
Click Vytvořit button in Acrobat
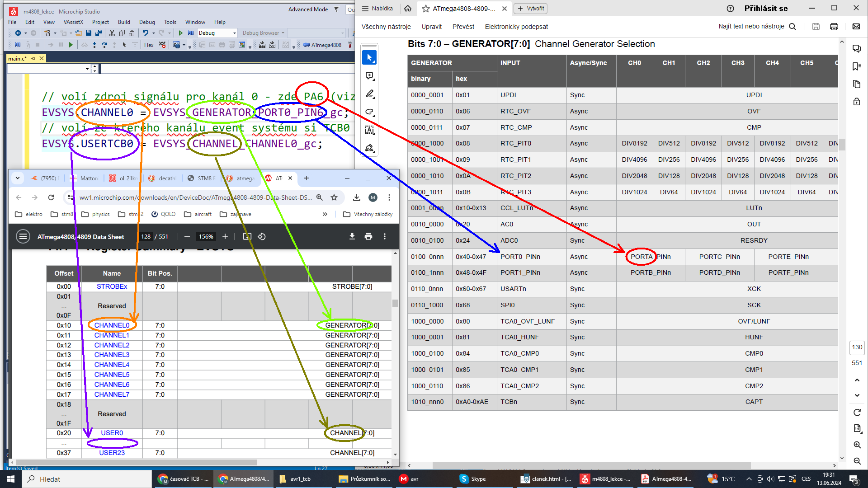531,9
